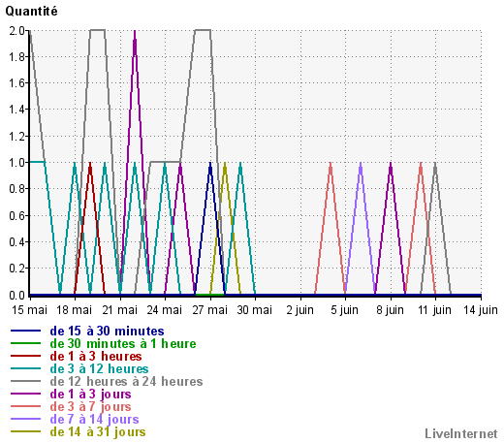Image resolution: width=504 pixels, height=443 pixels.
Task: Select the 'de 1 à 3 heures' legend entry
Action: [x=96, y=357]
